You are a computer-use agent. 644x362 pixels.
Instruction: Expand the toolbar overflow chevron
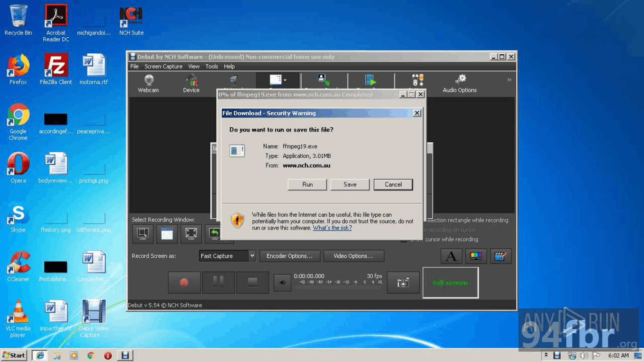click(x=509, y=80)
